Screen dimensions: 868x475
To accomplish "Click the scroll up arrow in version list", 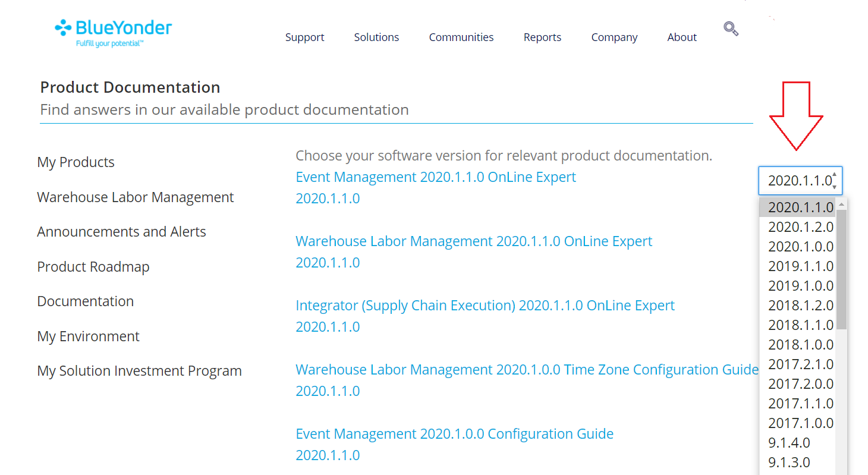I will coord(841,205).
